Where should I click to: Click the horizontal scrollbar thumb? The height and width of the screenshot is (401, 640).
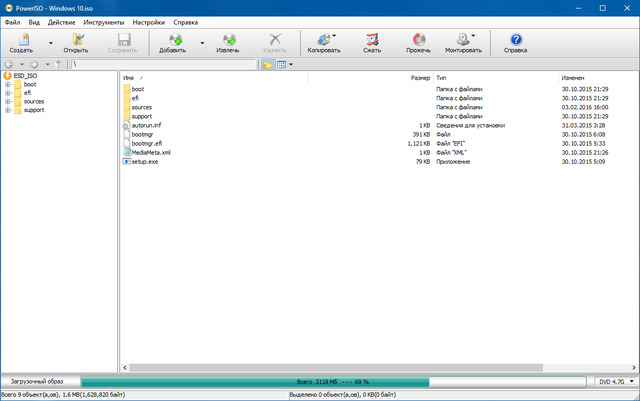[336, 368]
